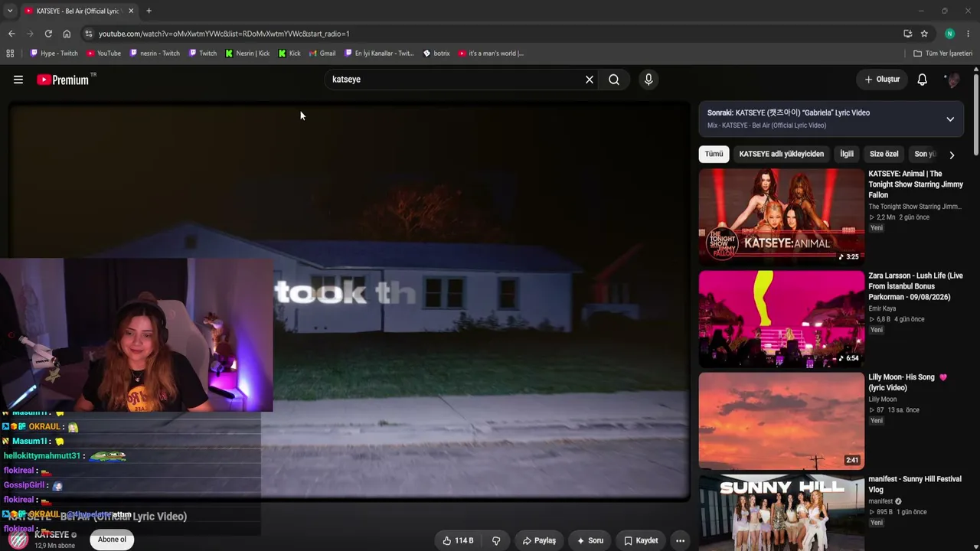
Task: Open the YouTube account avatar menu
Action: (x=953, y=80)
